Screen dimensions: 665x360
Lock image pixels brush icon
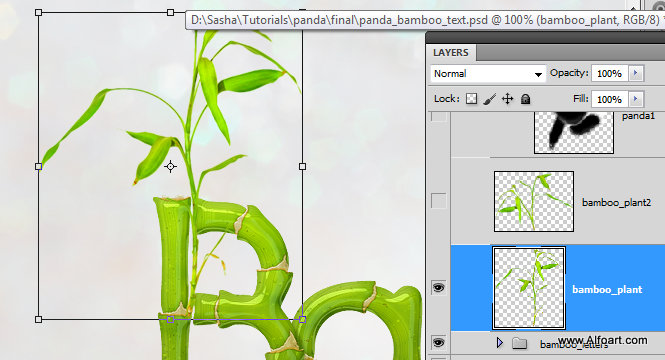click(489, 99)
